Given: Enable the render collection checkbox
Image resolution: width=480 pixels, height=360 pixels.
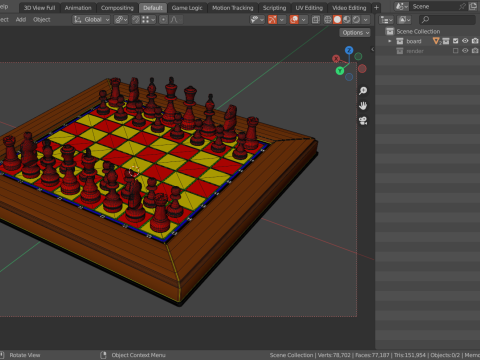Looking at the screenshot, I should [x=456, y=51].
